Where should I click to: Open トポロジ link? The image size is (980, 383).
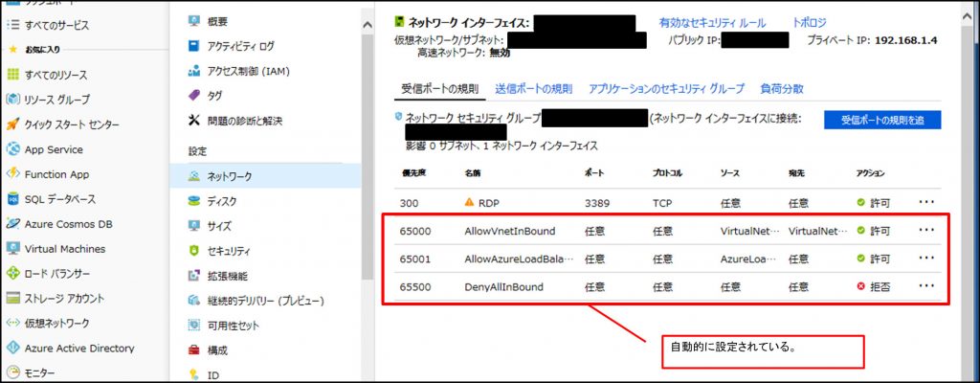tap(810, 23)
